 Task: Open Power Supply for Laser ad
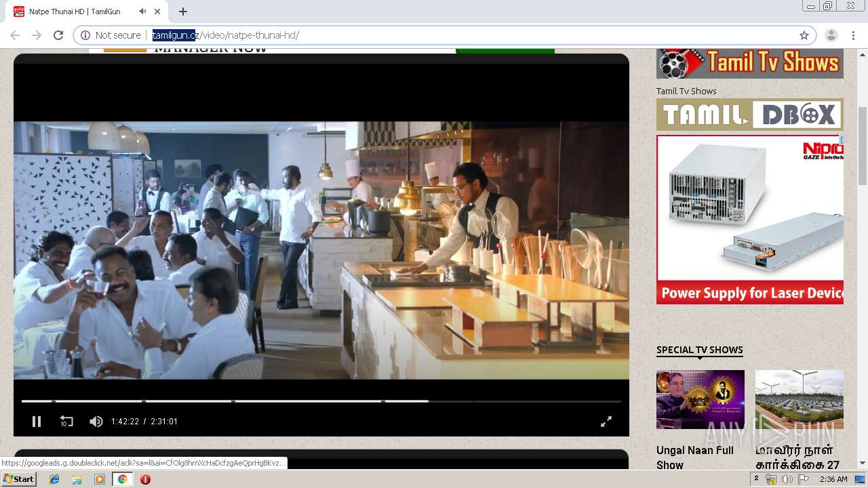pos(750,219)
